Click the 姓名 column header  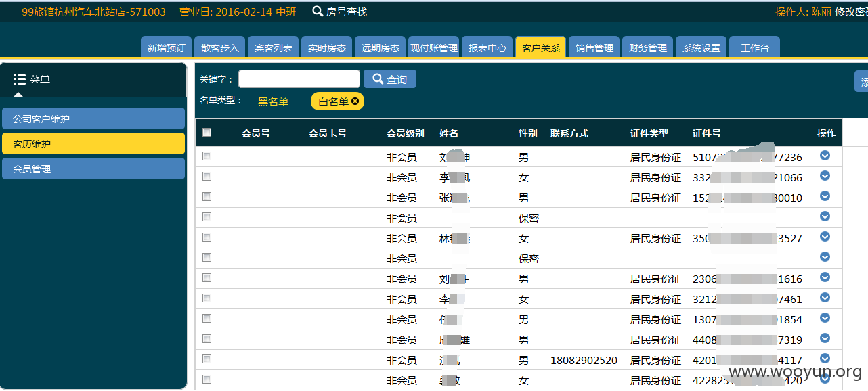(x=449, y=133)
